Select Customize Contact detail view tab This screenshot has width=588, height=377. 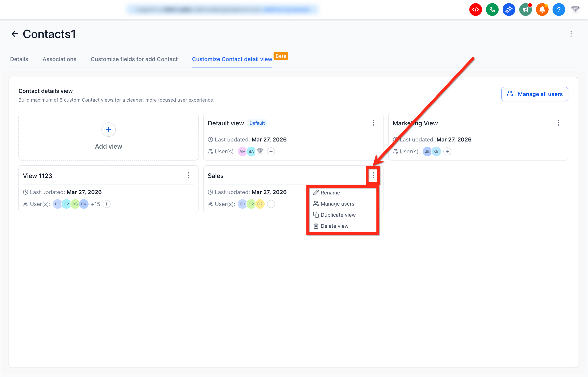(232, 59)
